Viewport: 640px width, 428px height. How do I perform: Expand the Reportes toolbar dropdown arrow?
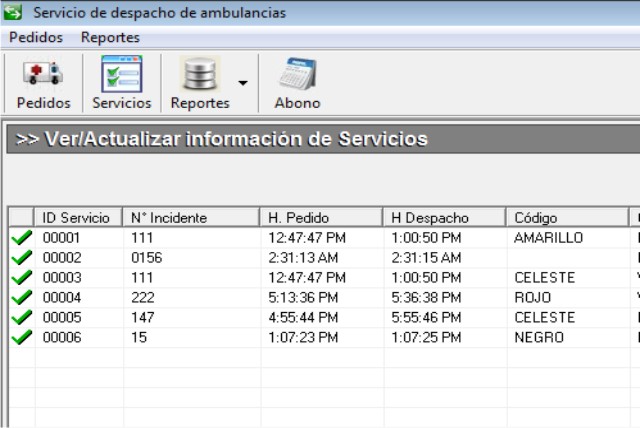(x=243, y=83)
